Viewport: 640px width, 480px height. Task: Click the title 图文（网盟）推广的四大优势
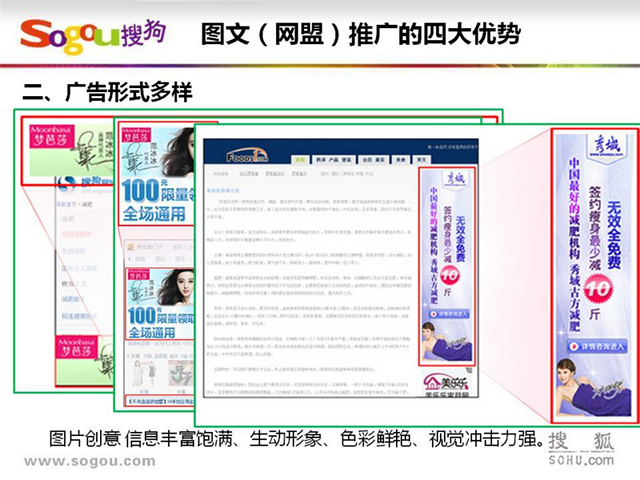point(361,34)
